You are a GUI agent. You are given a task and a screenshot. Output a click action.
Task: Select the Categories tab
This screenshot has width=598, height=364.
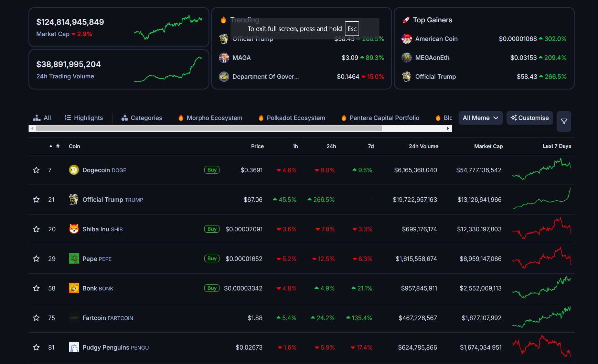point(142,118)
